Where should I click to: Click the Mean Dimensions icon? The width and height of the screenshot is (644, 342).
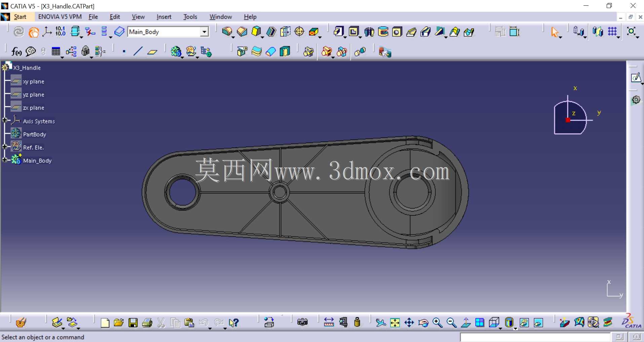[x=61, y=32]
